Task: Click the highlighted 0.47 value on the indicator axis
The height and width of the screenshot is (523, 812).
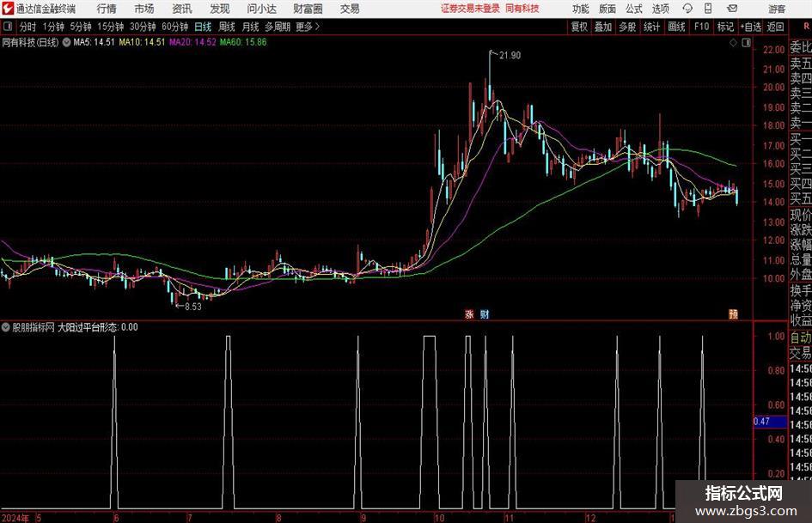Action: [769, 422]
